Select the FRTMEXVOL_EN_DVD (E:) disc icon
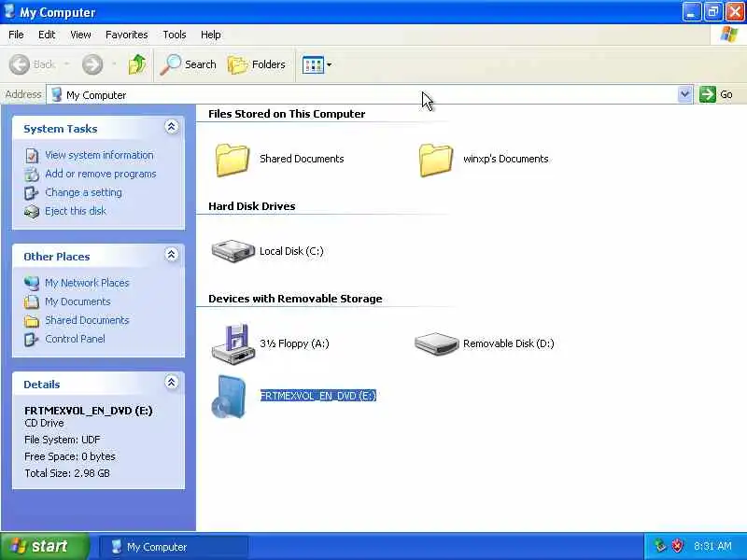The height and width of the screenshot is (560, 747). [229, 397]
